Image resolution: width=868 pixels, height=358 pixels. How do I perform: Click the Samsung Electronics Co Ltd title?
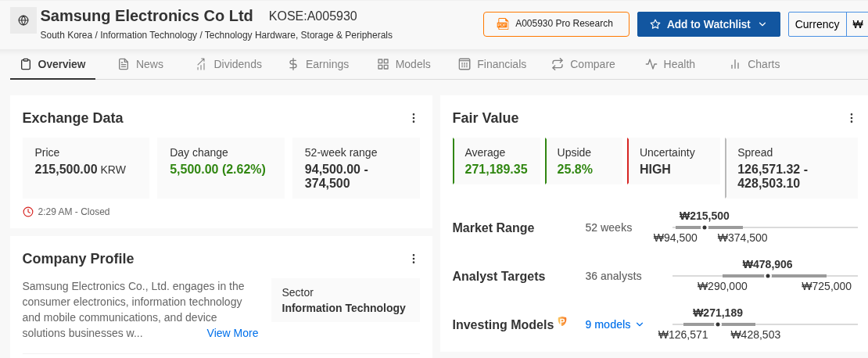pos(147,16)
